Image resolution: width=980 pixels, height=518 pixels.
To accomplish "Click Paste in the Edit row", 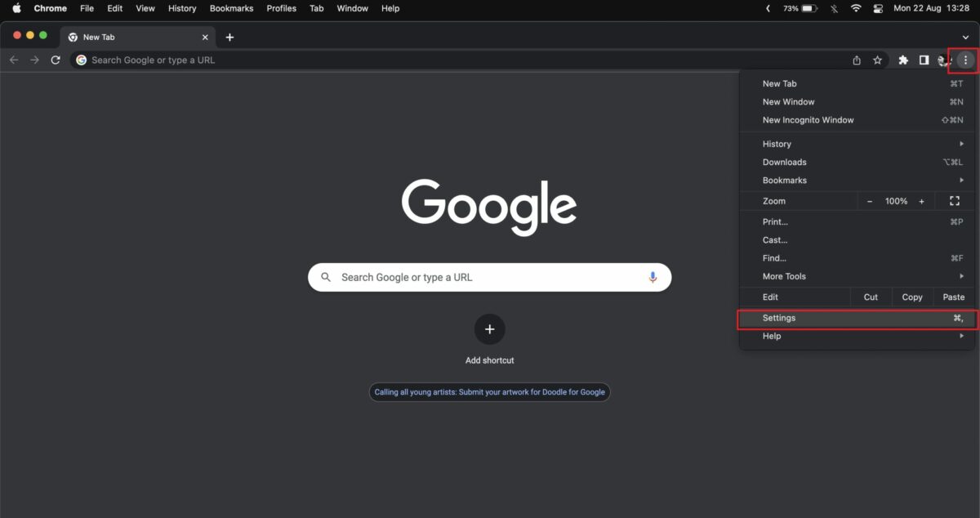I will coord(954,297).
